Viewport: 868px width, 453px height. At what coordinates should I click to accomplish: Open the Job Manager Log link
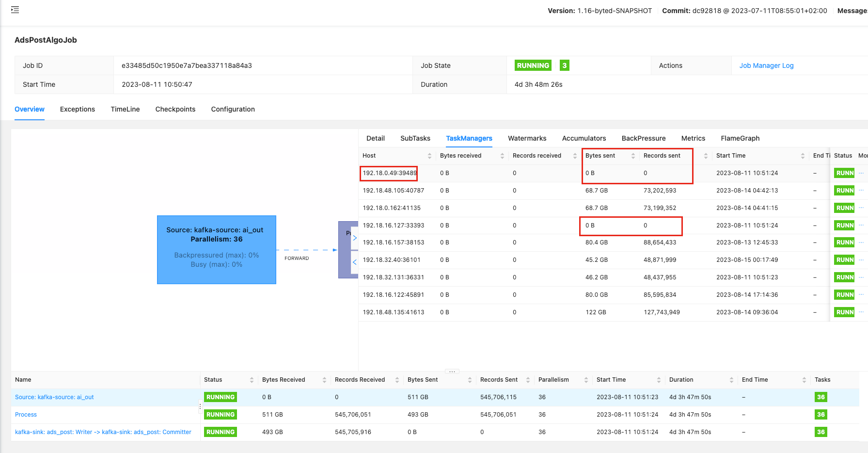(x=766, y=65)
